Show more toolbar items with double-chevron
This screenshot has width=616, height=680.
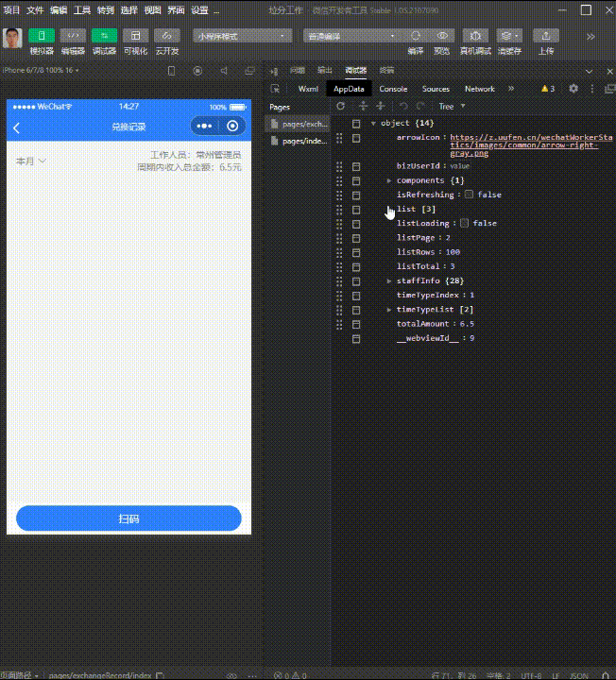tap(590, 37)
